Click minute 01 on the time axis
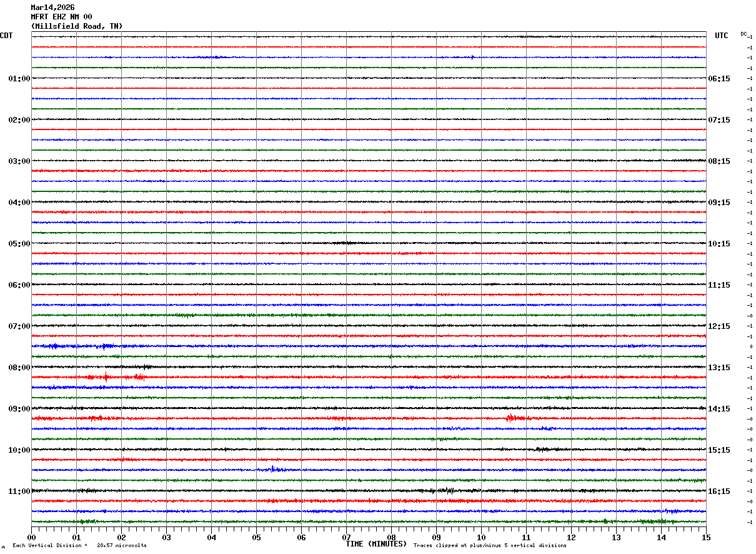This screenshot has width=756, height=554. [x=76, y=537]
